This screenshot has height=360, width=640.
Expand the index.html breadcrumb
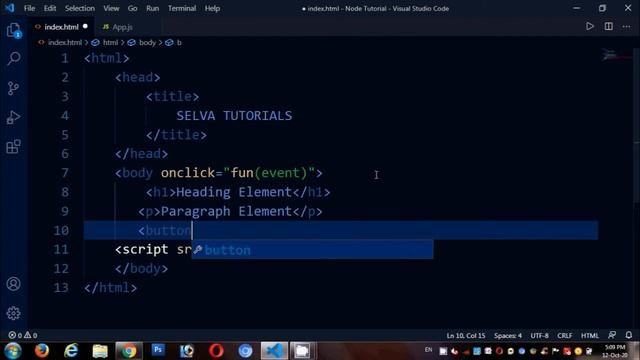[x=64, y=42]
